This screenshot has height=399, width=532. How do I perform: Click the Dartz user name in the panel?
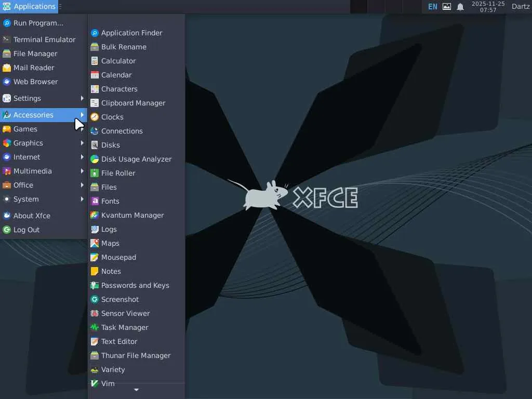(521, 6)
